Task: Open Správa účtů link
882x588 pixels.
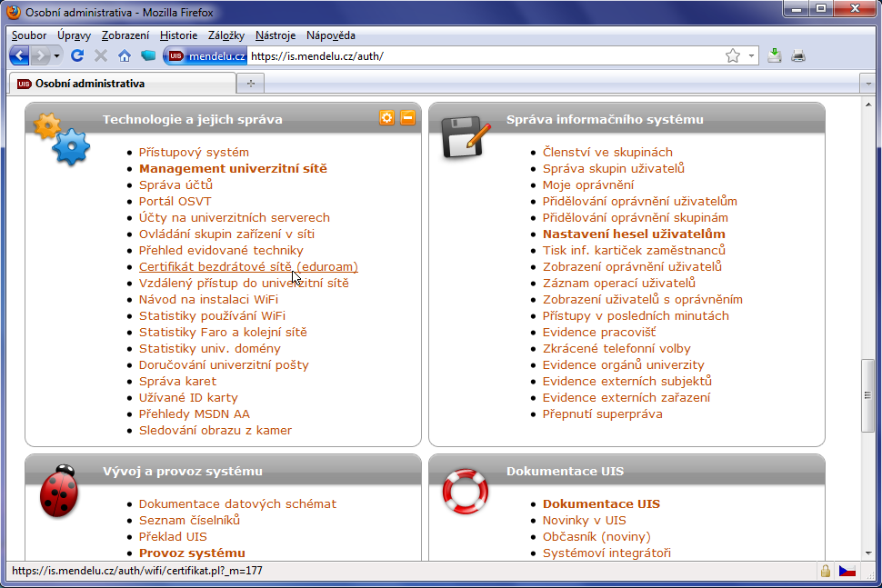Action: (175, 185)
